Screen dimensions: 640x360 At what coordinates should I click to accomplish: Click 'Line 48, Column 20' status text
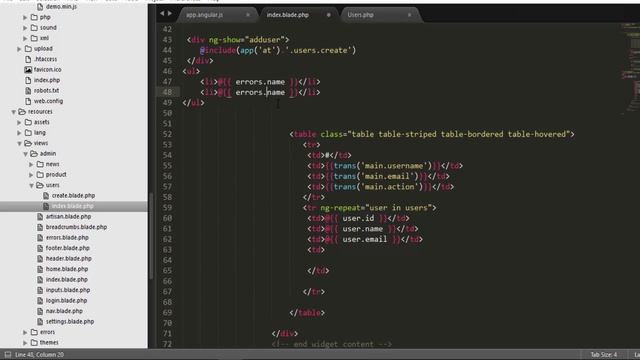39,355
